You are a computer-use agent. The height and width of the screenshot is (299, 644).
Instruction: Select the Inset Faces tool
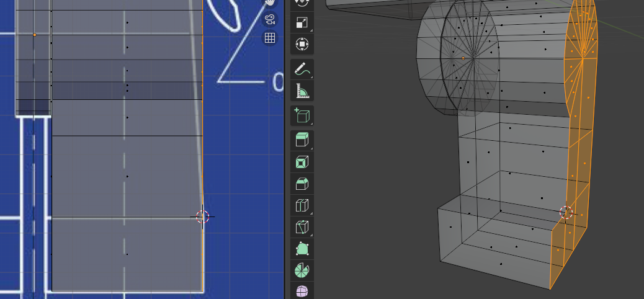302,163
